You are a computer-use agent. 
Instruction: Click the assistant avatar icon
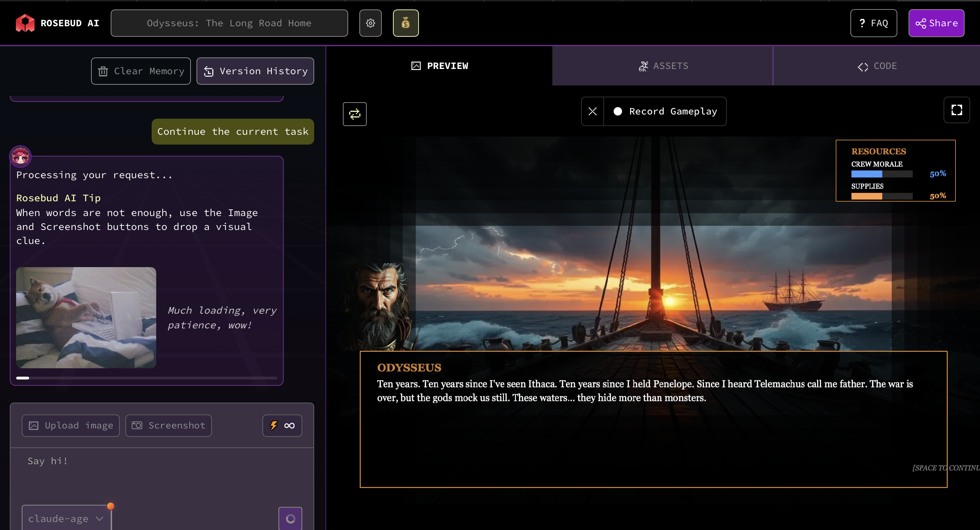point(20,156)
